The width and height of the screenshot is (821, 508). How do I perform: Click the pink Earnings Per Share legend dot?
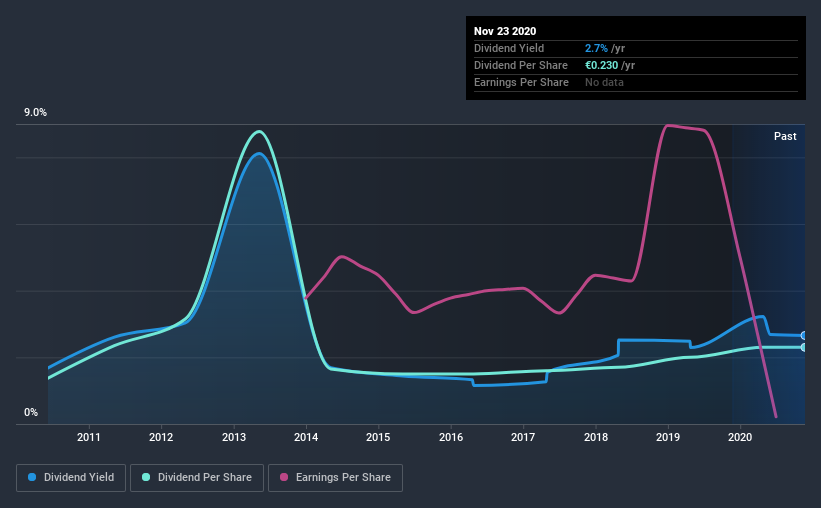[284, 477]
